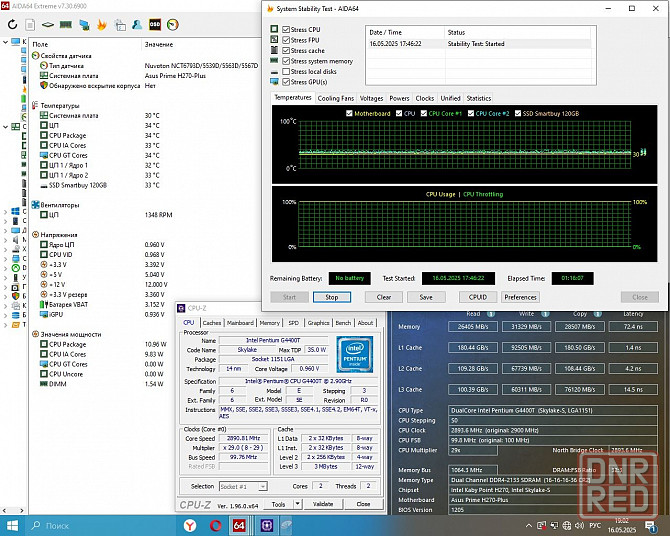Click the disk benchmark icon in AIDA64 toolbar
Viewport: 670px width, 536px height.
pyautogui.click(x=48, y=25)
